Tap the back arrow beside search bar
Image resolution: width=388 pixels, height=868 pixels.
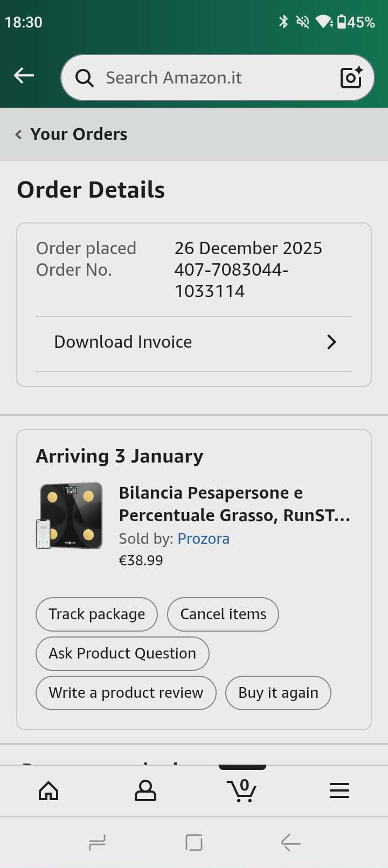(24, 76)
